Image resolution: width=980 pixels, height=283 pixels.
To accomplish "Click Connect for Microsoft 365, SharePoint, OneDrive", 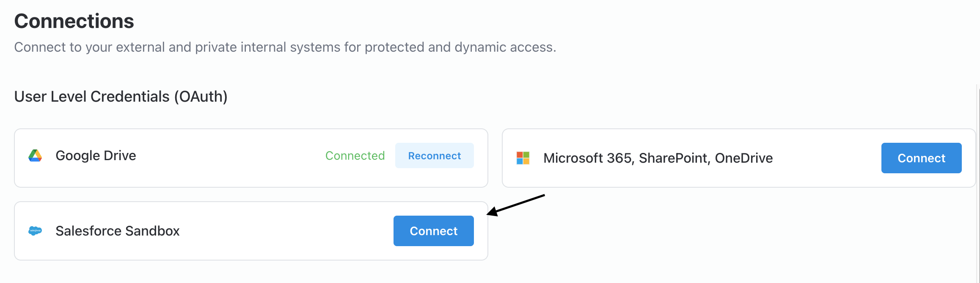I will [921, 158].
